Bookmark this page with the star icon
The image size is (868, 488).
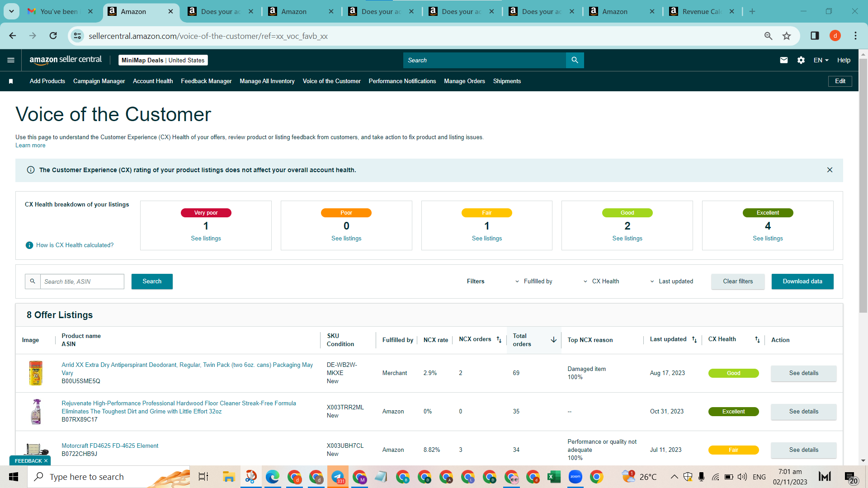pos(787,36)
